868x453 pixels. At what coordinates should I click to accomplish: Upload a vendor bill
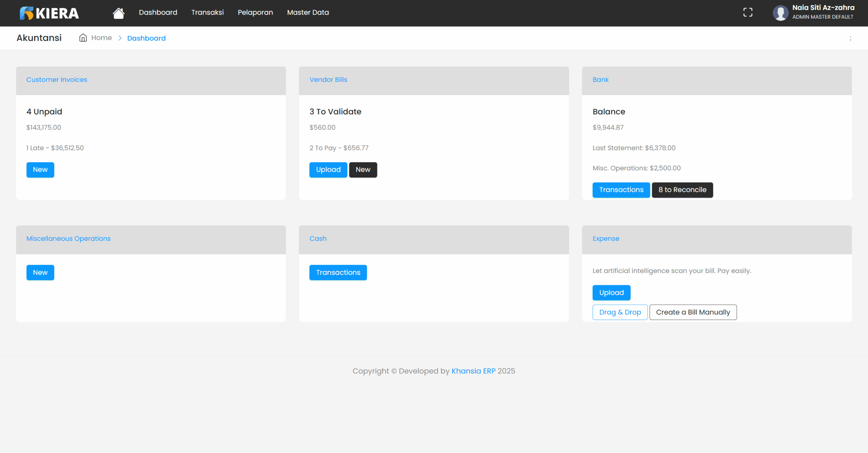coord(328,170)
